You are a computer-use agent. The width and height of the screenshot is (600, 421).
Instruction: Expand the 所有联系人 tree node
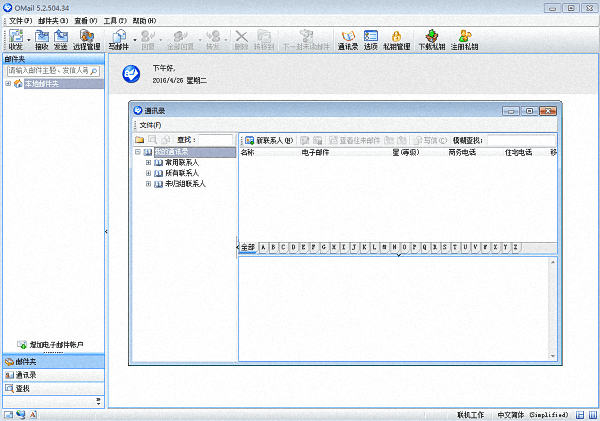point(148,173)
